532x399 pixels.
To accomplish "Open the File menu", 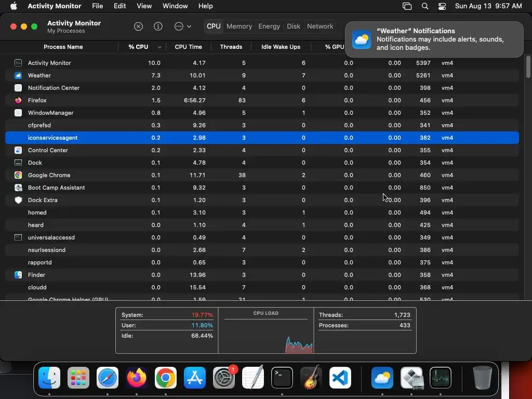I will point(97,6).
